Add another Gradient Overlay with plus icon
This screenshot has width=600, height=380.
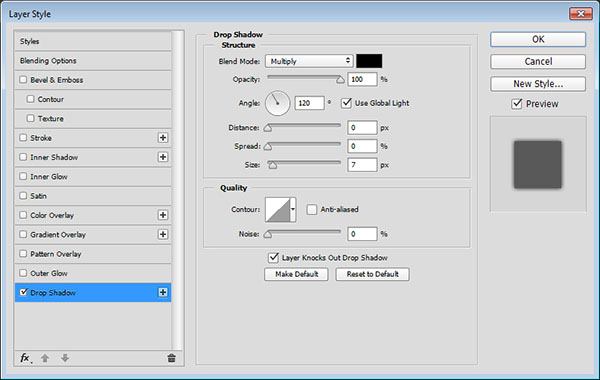click(x=163, y=234)
